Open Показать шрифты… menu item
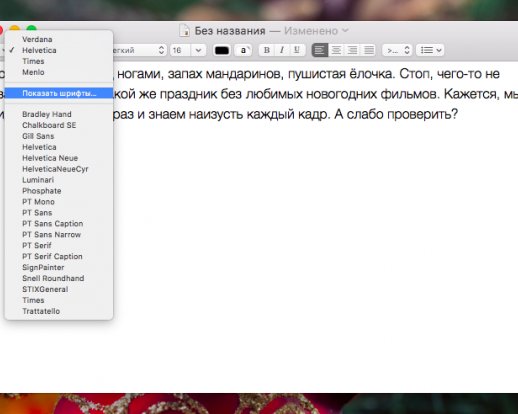The height and width of the screenshot is (414, 518). point(59,93)
